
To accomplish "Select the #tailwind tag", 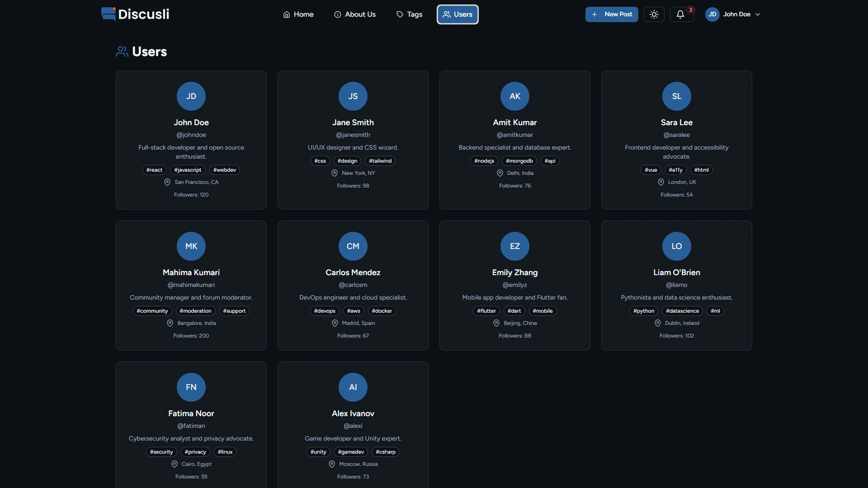I will point(380,161).
